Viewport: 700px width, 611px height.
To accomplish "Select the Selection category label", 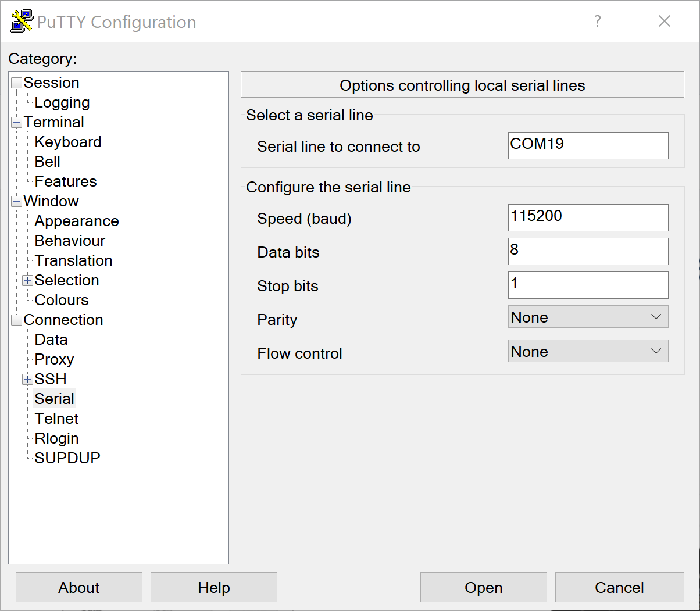I will coord(67,280).
